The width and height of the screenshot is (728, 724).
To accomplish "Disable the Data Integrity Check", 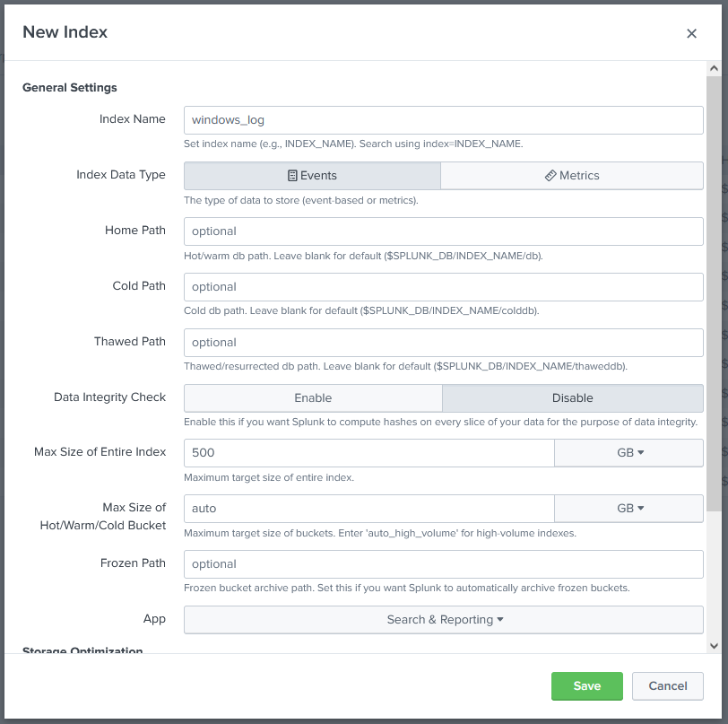I will [x=572, y=398].
